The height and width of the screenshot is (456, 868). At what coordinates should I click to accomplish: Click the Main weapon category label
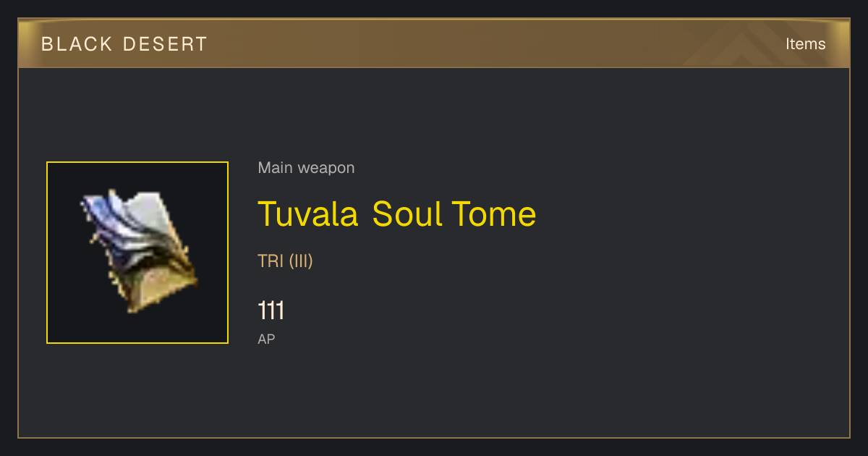click(x=306, y=168)
